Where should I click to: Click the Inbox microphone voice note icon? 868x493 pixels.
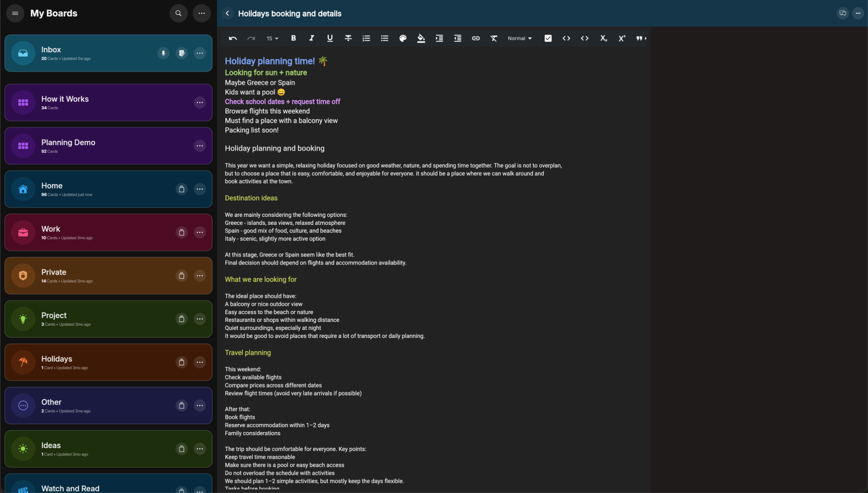pos(163,53)
